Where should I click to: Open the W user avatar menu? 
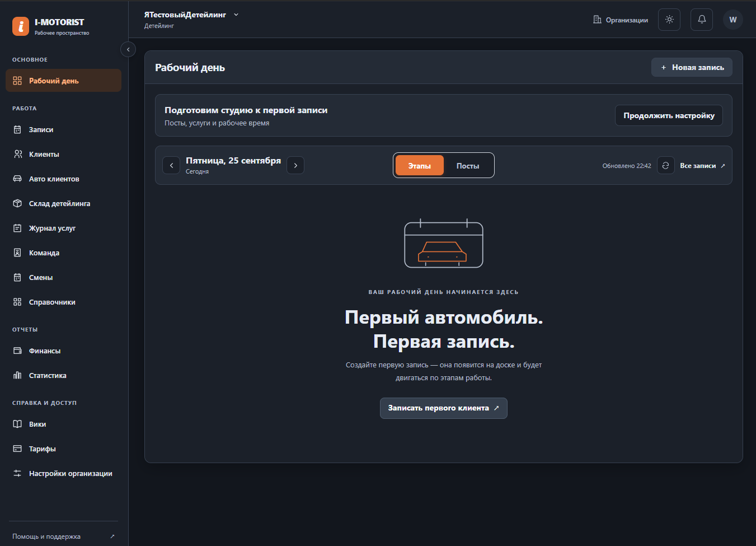point(733,20)
